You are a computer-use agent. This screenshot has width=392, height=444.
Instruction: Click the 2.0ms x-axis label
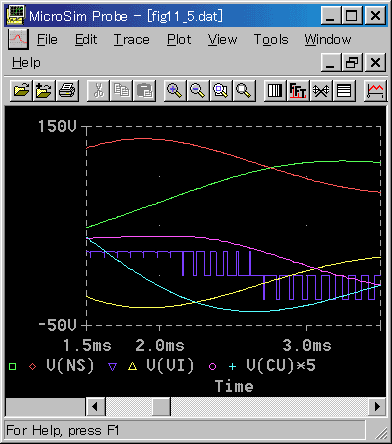[x=160, y=345]
